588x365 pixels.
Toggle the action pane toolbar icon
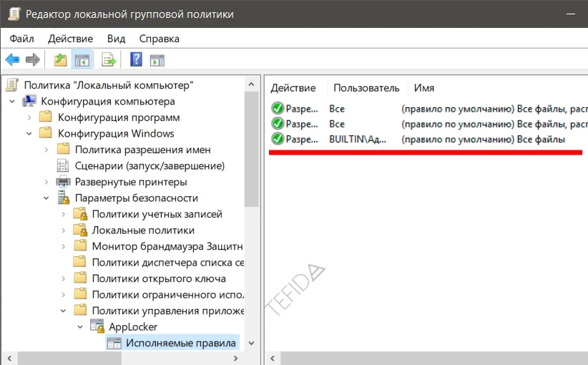pos(157,60)
